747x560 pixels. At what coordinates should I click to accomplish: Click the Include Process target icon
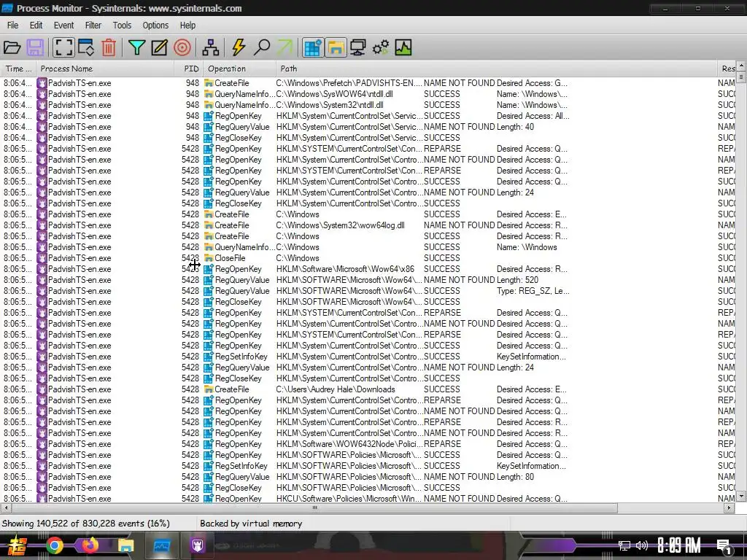coord(182,47)
